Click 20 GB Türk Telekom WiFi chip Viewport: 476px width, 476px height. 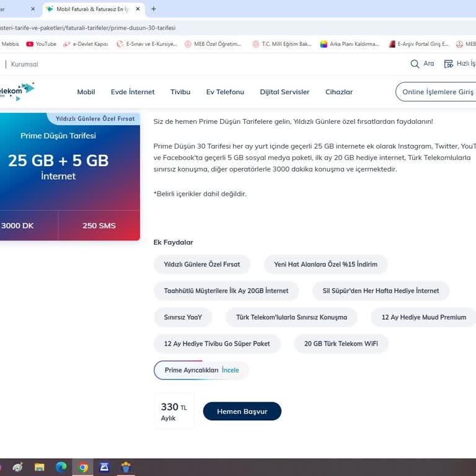click(341, 343)
